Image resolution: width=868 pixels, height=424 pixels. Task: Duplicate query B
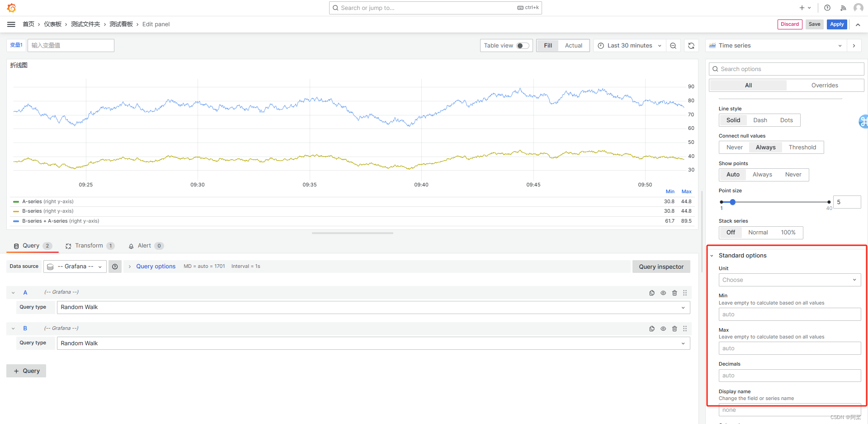(x=652, y=329)
